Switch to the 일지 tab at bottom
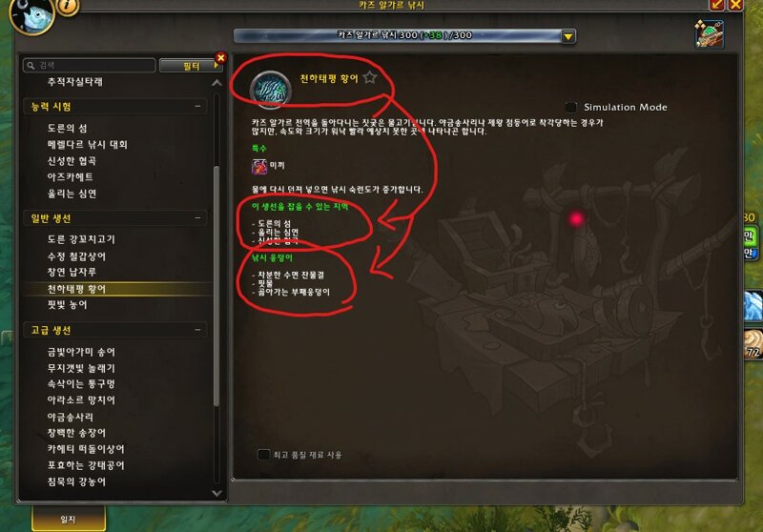 69,519
